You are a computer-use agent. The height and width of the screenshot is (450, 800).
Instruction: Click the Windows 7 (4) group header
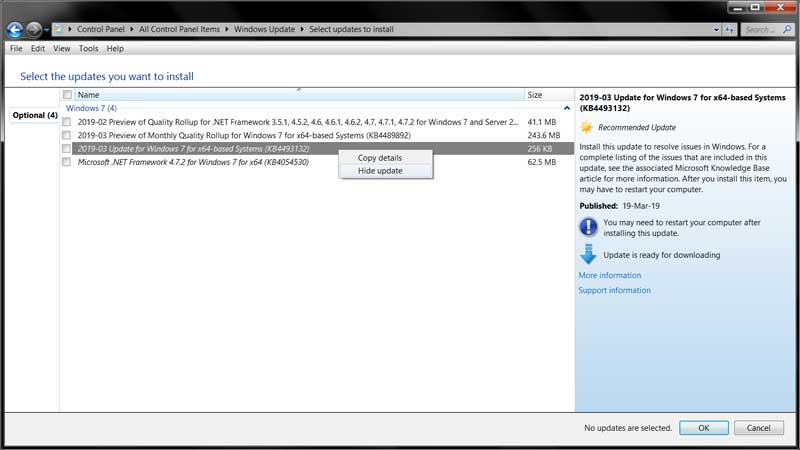[91, 108]
